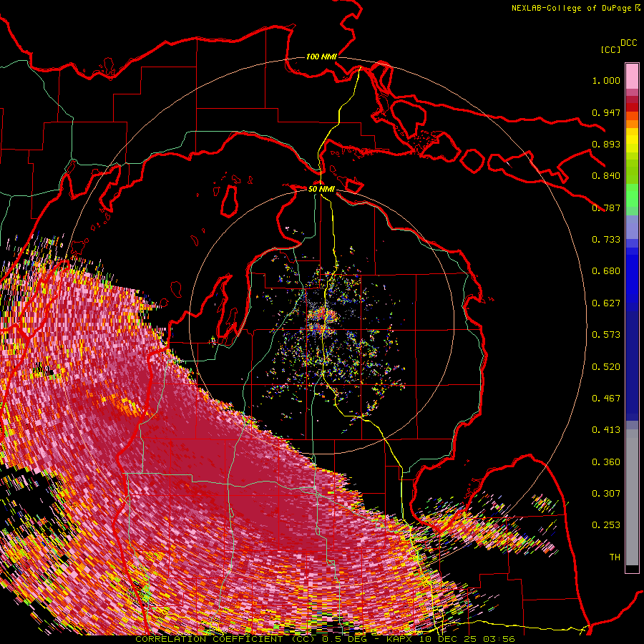Viewport: 644px width, 644px height.
Task: Click the 0.360 legend value
Action: pyautogui.click(x=606, y=462)
